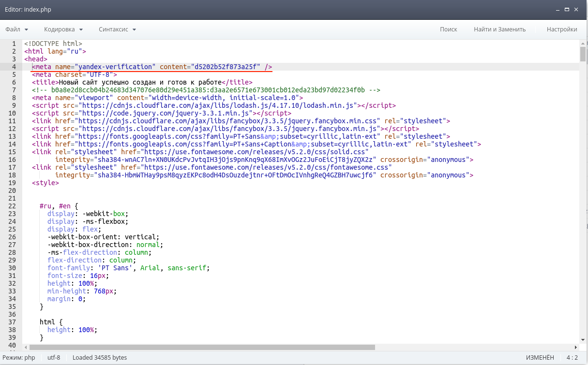Click the horizontal scrollbar left arrow
Image resolution: width=588 pixels, height=365 pixels.
26,347
